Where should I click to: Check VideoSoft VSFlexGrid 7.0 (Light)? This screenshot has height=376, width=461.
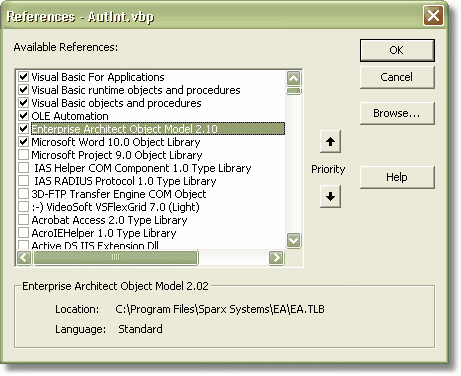tap(23, 207)
